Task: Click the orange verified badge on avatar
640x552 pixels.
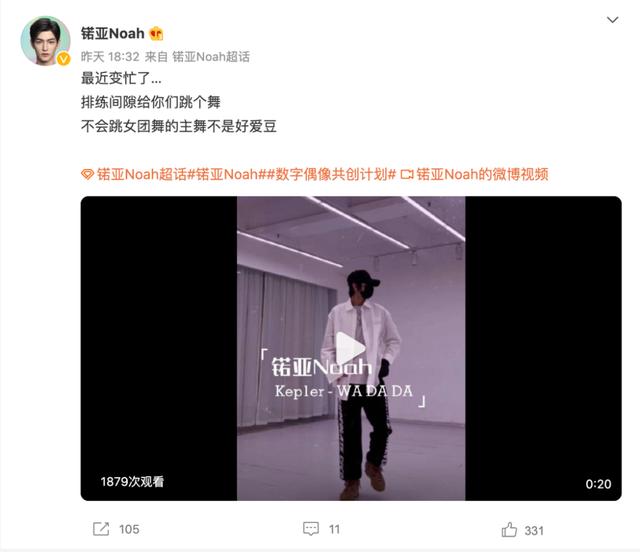Action: point(63,59)
